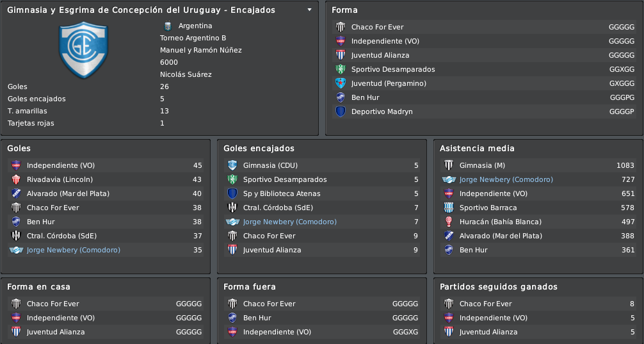Open Jorge Newbery (Comodoro) link in Goles panel
This screenshot has width=644, height=344.
tap(74, 250)
